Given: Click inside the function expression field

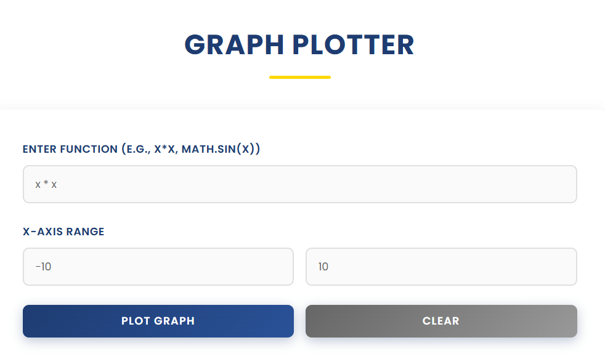Looking at the screenshot, I should (x=300, y=184).
